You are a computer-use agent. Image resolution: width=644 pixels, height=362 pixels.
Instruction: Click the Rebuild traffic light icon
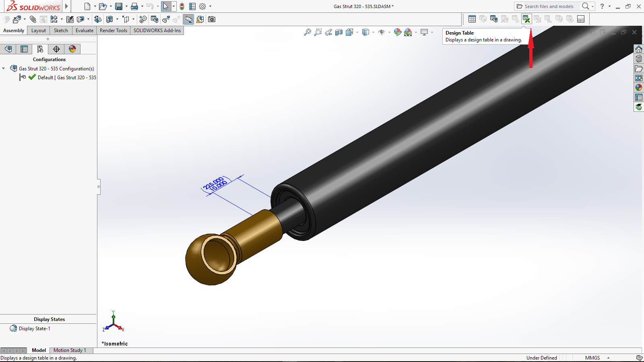(x=182, y=6)
